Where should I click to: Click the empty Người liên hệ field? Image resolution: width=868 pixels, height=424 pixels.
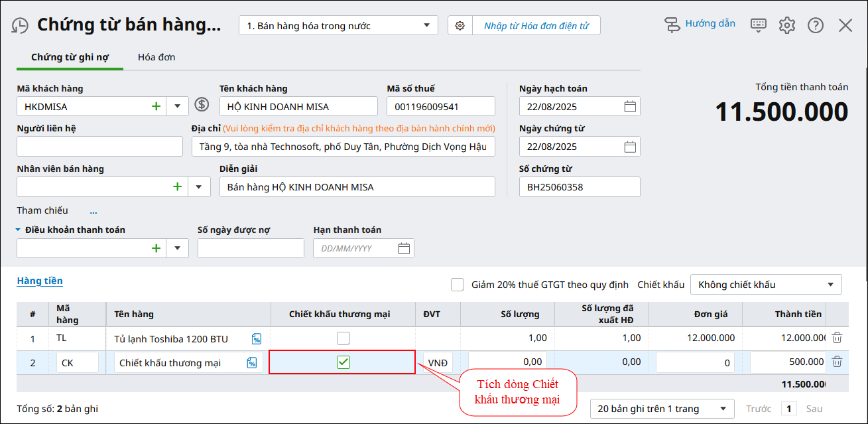[99, 147]
